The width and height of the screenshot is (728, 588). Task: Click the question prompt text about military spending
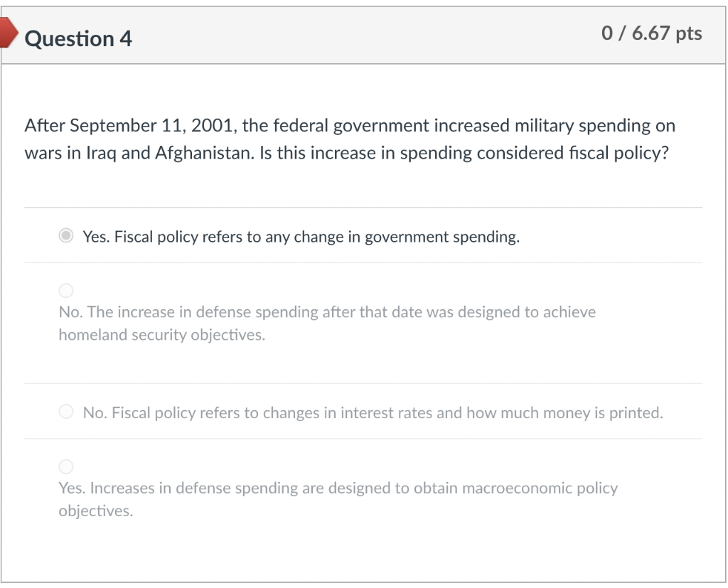pos(348,139)
